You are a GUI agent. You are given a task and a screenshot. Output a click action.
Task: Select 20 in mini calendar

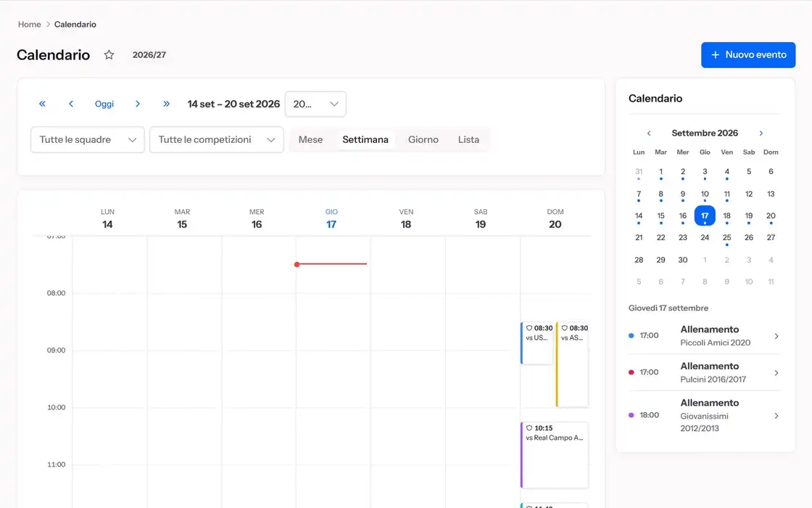tap(771, 216)
